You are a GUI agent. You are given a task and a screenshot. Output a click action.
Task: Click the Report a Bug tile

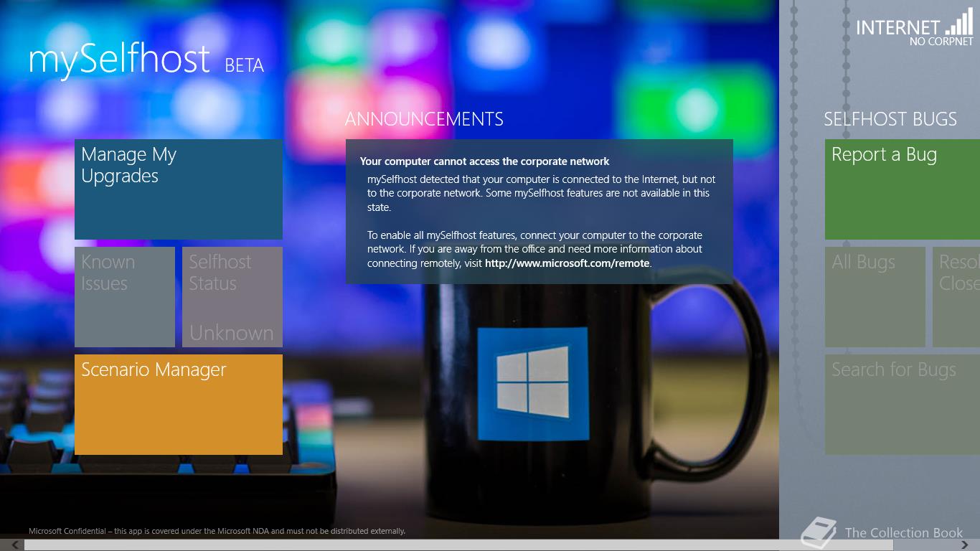(x=903, y=189)
